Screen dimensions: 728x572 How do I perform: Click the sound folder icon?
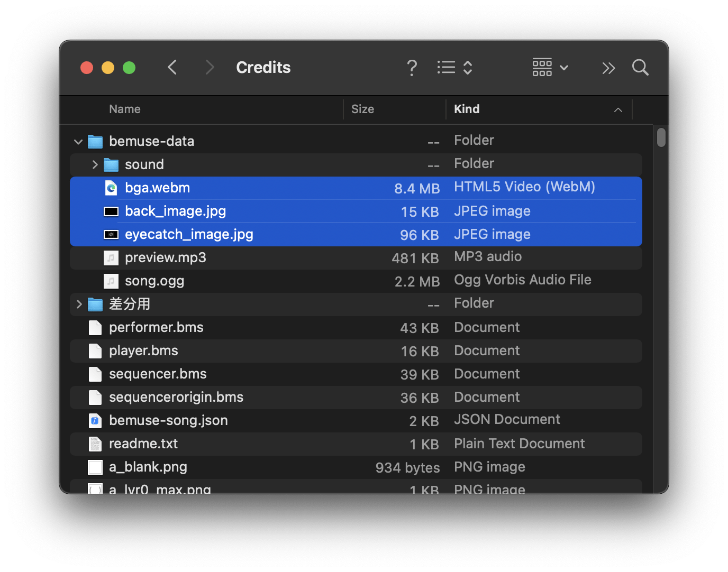point(111,164)
